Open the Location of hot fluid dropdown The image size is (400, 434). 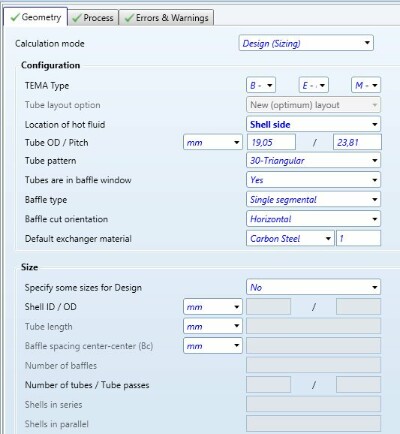click(x=313, y=125)
